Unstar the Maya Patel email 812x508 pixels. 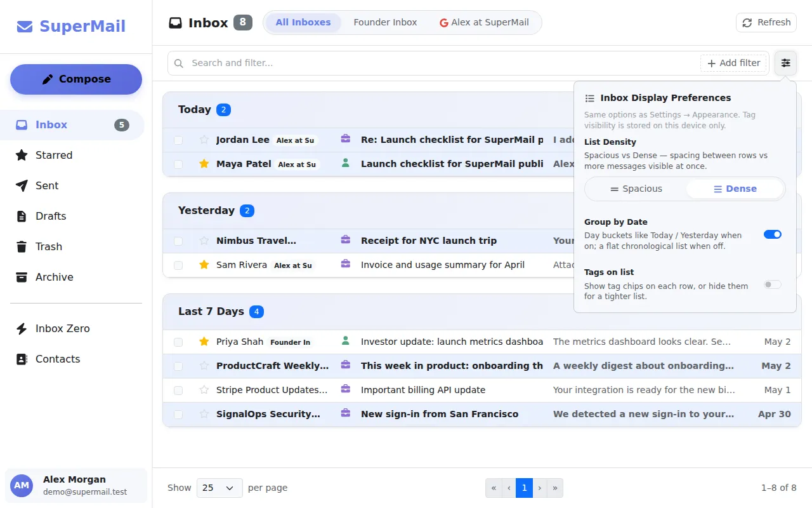(204, 164)
